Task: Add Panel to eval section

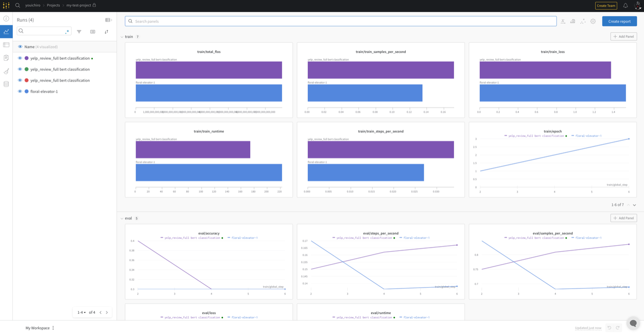Action: click(624, 218)
